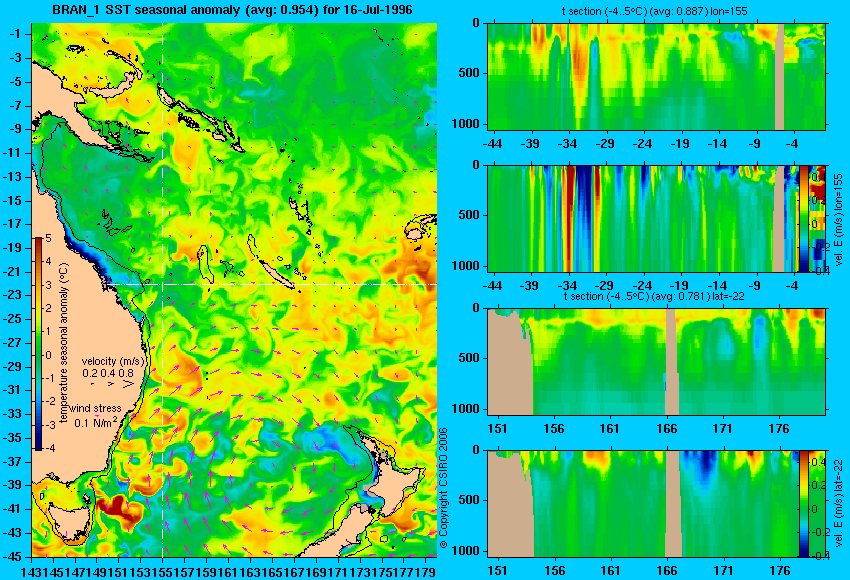Click the "temperature seasonal anomaly (°C)" label
Image resolution: width=850 pixels, height=580 pixels.
(x=64, y=343)
